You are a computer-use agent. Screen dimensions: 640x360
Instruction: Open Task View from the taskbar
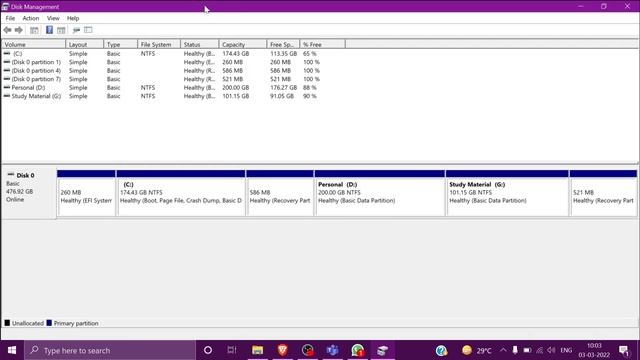point(232,350)
